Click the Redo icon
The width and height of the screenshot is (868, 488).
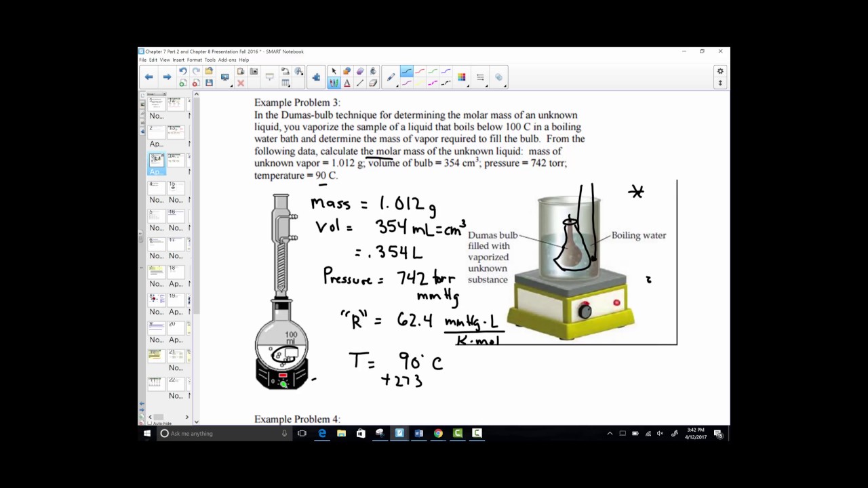pyautogui.click(x=196, y=70)
